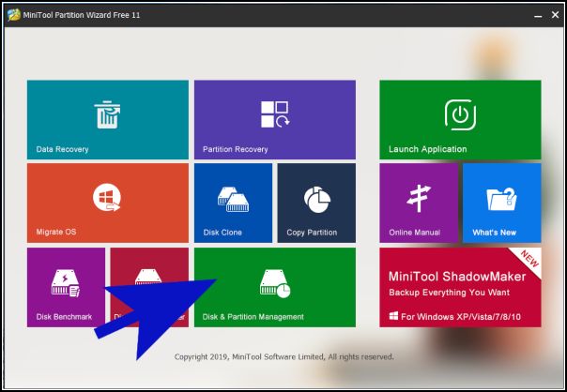This screenshot has height=392, width=567.
Task: Open the Data Recovery trash-bin icon
Action: tap(107, 114)
